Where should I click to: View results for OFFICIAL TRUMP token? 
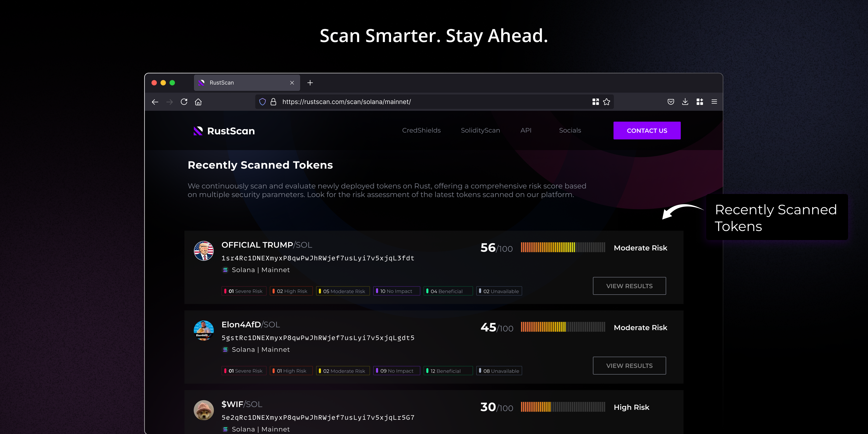tap(629, 286)
